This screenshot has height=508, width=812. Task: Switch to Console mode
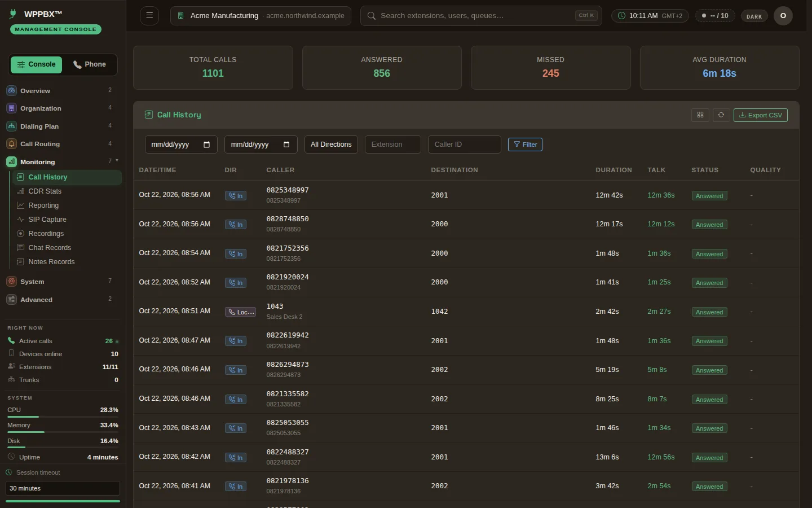tap(36, 64)
